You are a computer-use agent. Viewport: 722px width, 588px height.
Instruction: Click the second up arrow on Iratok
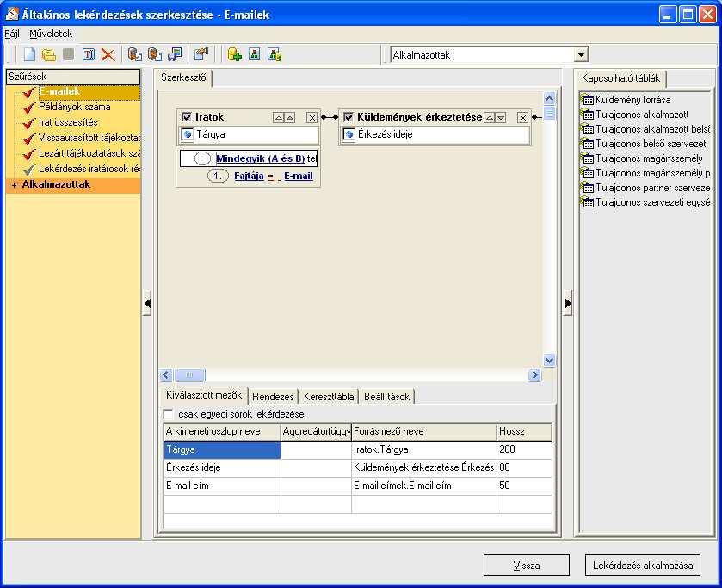[x=290, y=117]
